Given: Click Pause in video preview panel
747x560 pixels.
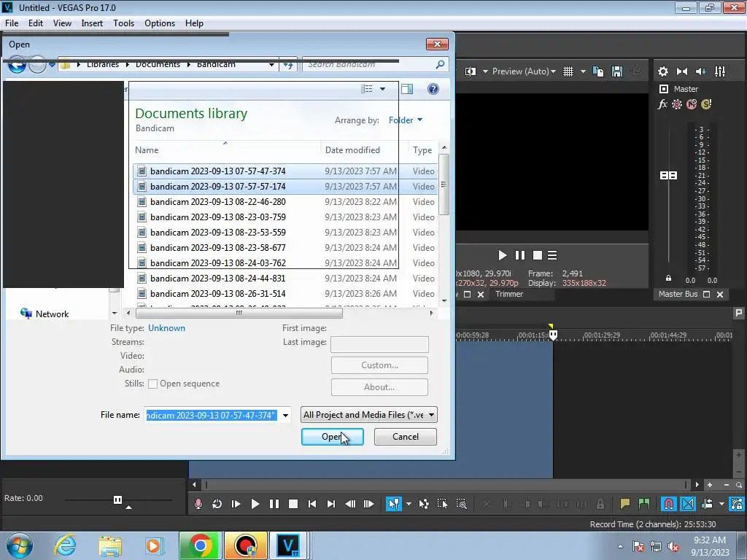Looking at the screenshot, I should tap(519, 256).
